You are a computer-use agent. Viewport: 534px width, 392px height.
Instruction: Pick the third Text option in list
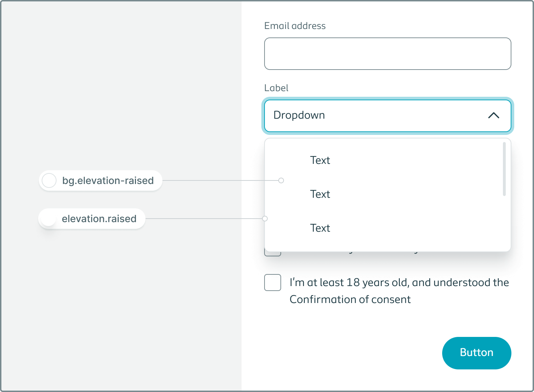320,228
